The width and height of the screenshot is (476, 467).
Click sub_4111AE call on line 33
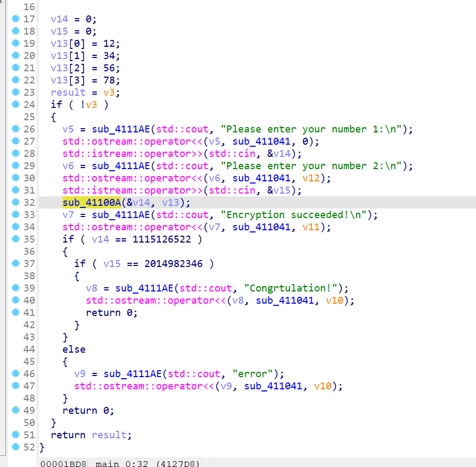[x=121, y=215]
